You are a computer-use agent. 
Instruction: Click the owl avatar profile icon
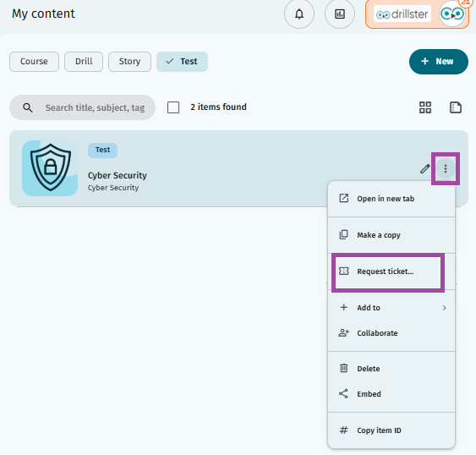coord(452,14)
